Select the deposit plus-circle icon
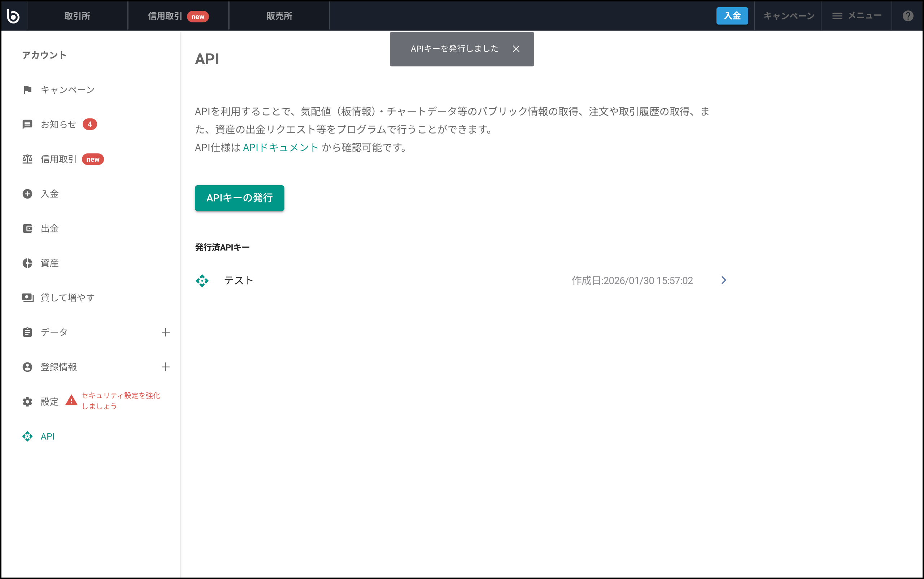The width and height of the screenshot is (924, 579). coord(27,194)
